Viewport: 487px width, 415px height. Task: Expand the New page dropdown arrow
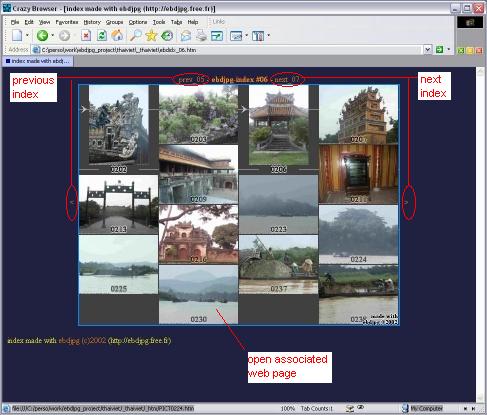click(27, 35)
